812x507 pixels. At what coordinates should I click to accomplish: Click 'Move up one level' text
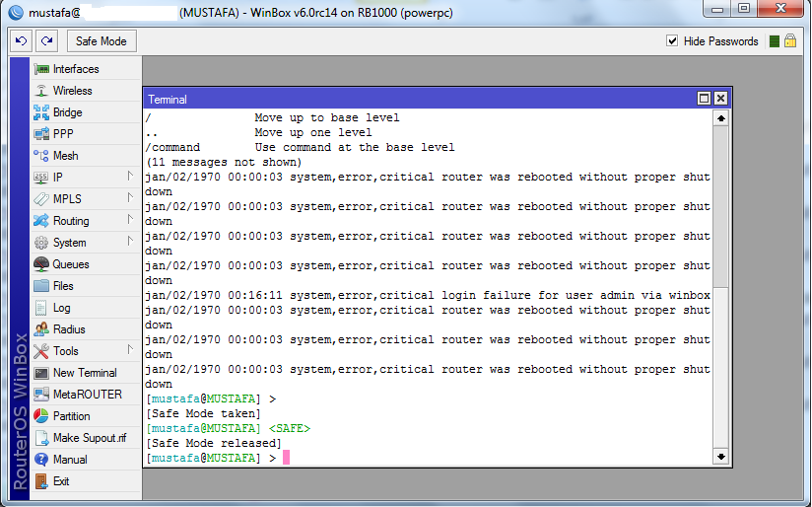pyautogui.click(x=312, y=133)
